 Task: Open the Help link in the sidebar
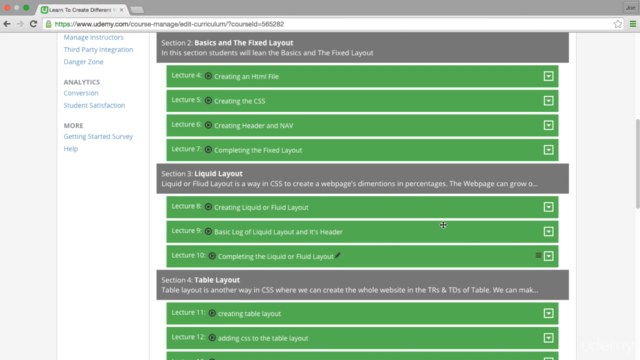click(71, 149)
